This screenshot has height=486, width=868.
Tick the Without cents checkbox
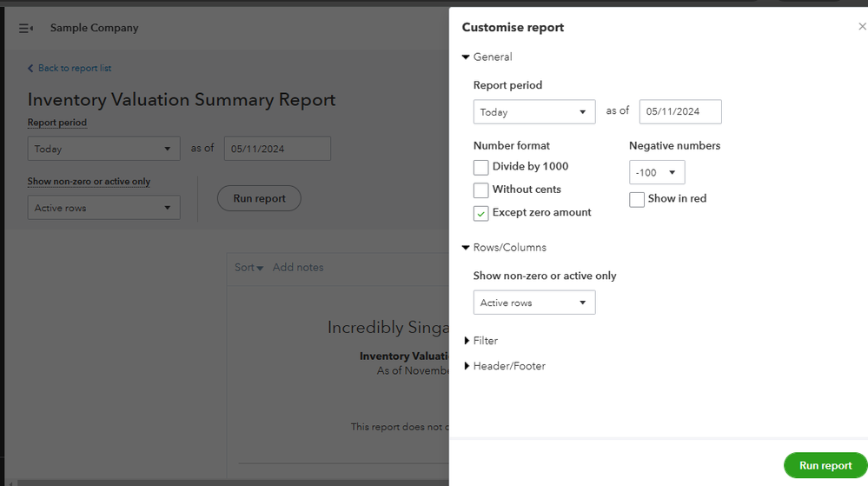click(x=481, y=190)
